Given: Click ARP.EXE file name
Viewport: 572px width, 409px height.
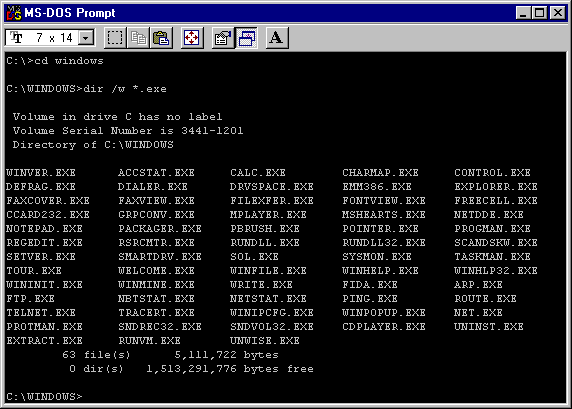Looking at the screenshot, I should [x=479, y=285].
